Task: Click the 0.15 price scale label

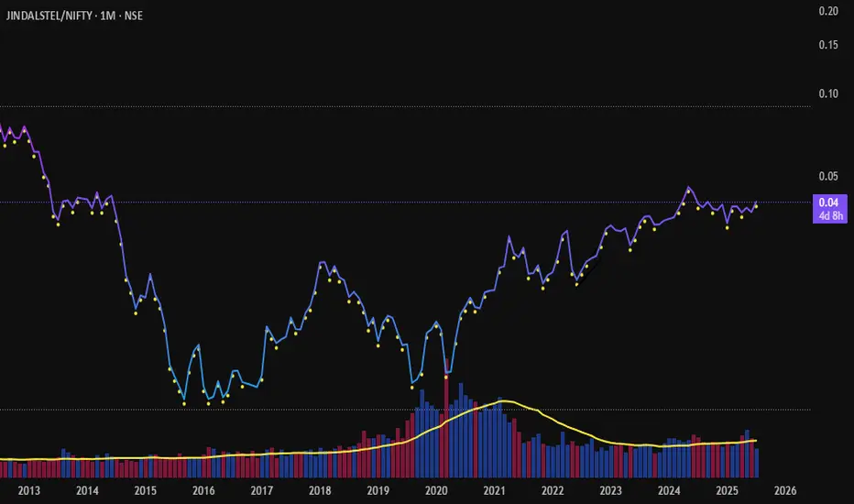Action: 828,45
